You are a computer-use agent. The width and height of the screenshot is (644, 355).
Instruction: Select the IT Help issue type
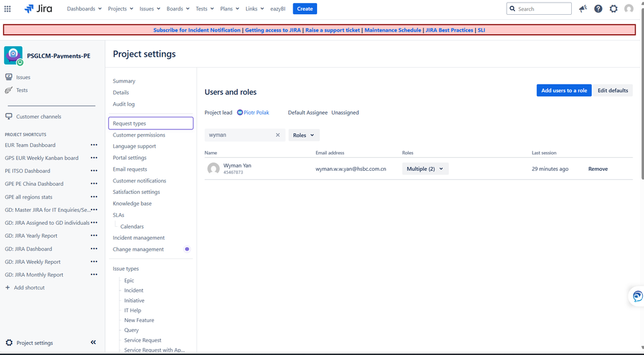click(x=133, y=311)
